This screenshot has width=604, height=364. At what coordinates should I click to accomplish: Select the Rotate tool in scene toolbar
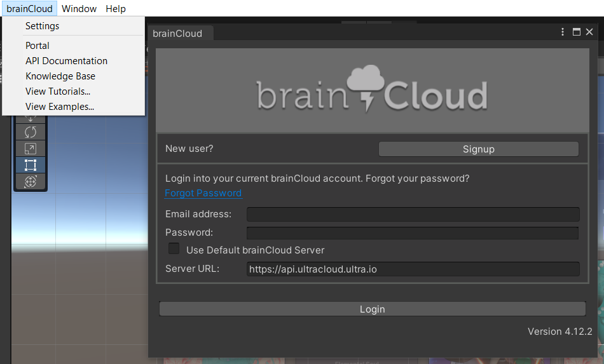(31, 132)
